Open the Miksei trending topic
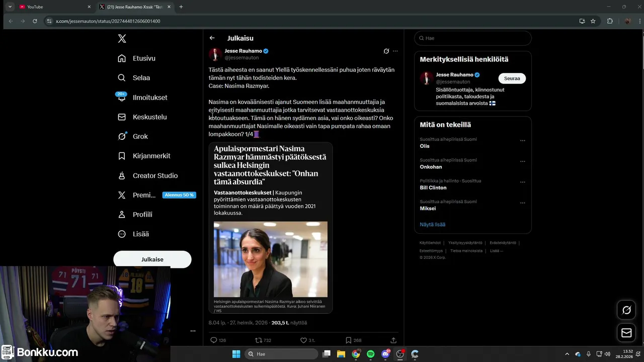Image resolution: width=644 pixels, height=362 pixels. [x=428, y=208]
